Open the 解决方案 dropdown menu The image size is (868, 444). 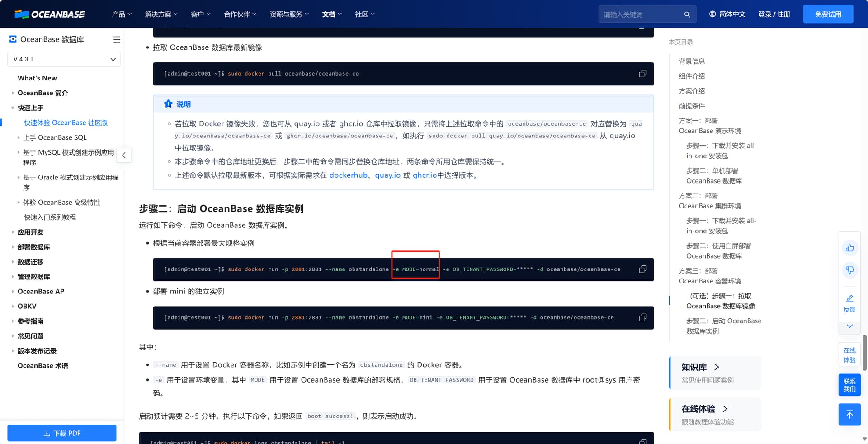tap(161, 14)
